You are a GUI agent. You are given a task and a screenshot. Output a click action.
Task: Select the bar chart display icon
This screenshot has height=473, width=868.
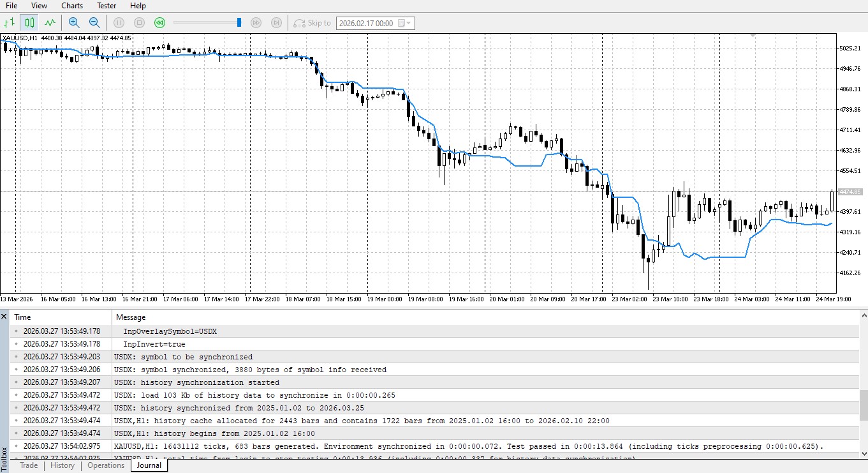(10, 22)
